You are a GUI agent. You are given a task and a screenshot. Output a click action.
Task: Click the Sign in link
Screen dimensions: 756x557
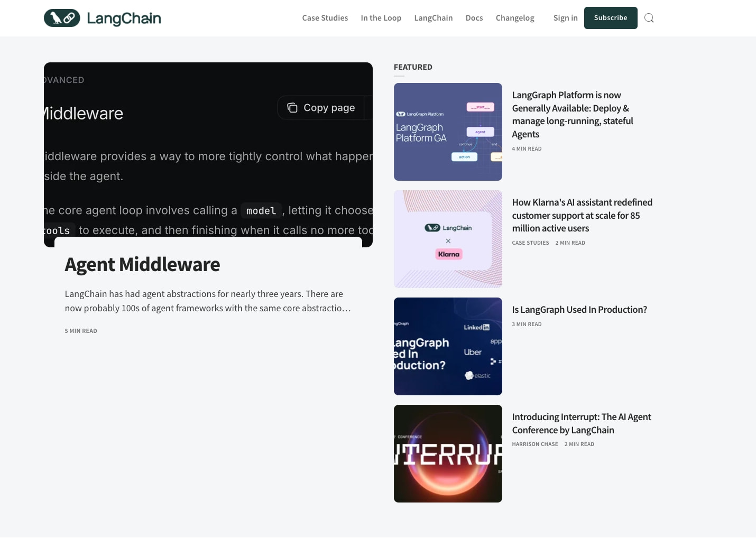coord(566,18)
